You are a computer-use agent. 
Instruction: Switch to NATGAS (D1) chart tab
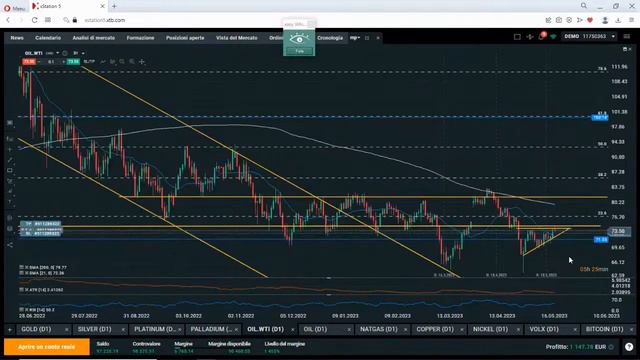[x=378, y=329]
